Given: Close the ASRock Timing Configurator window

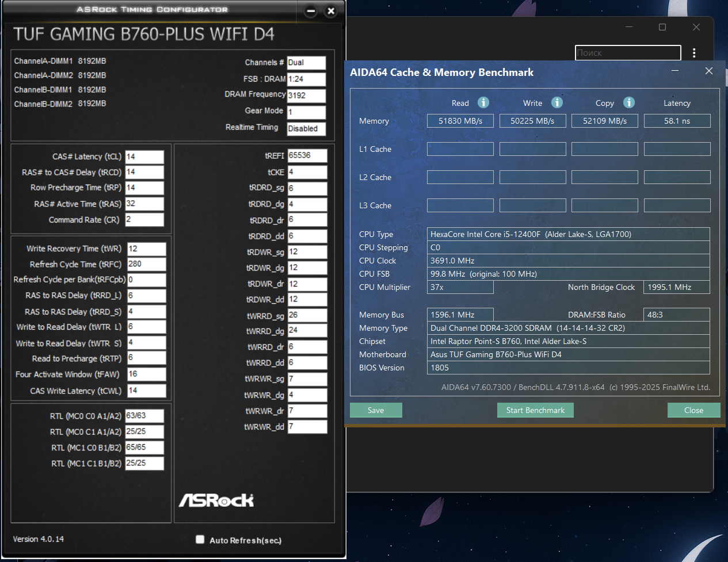Looking at the screenshot, I should (x=331, y=11).
